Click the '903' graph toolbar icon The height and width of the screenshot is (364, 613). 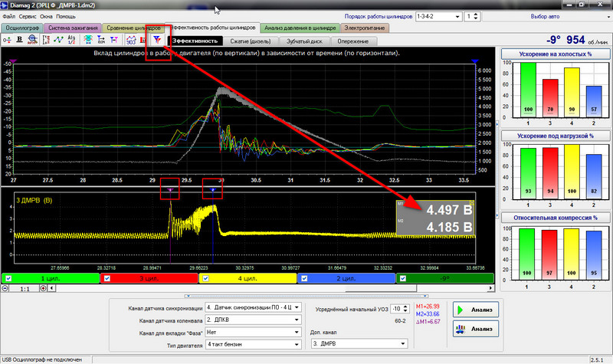pyautogui.click(x=131, y=40)
